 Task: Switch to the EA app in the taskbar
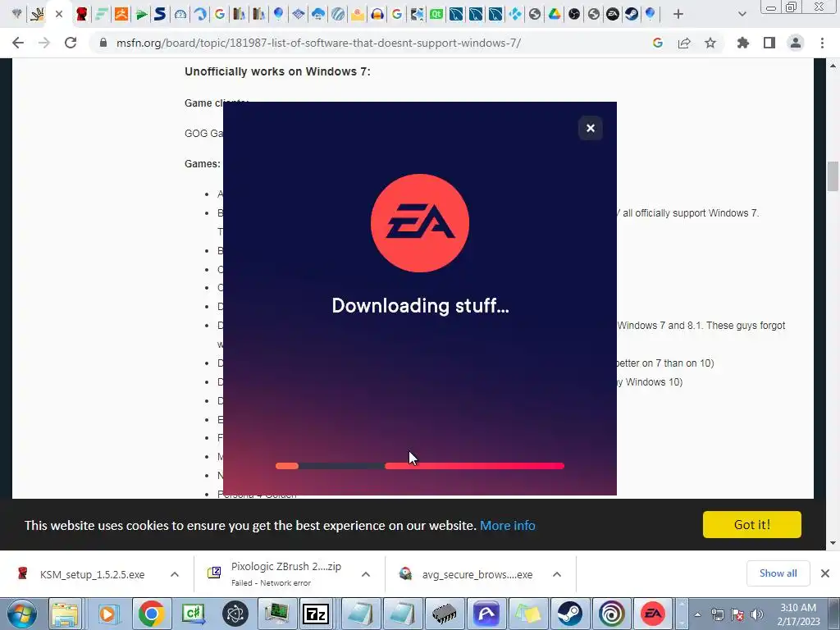[x=653, y=614]
